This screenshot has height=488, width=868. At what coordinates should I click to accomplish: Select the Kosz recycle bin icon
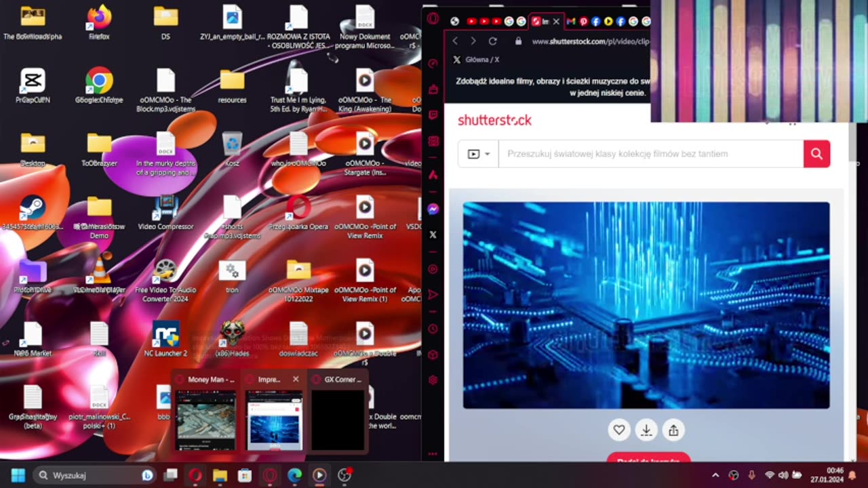pos(232,149)
